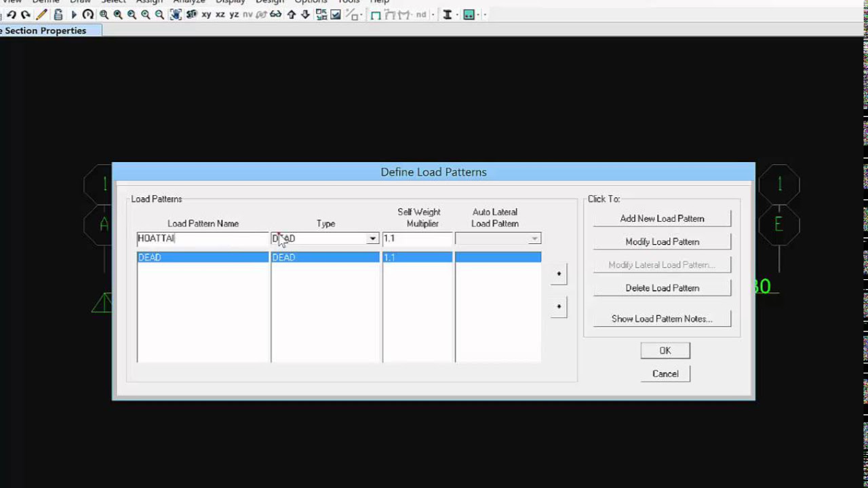Activate the Pan hand tool
This screenshot has height=488, width=868.
pyautogui.click(x=176, y=14)
